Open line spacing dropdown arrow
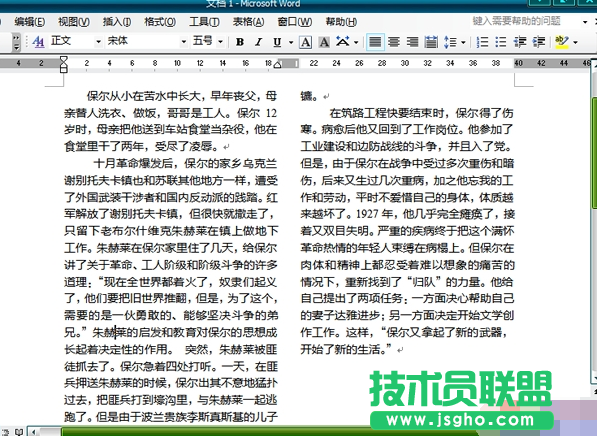The image size is (597, 436). pyautogui.click(x=463, y=42)
